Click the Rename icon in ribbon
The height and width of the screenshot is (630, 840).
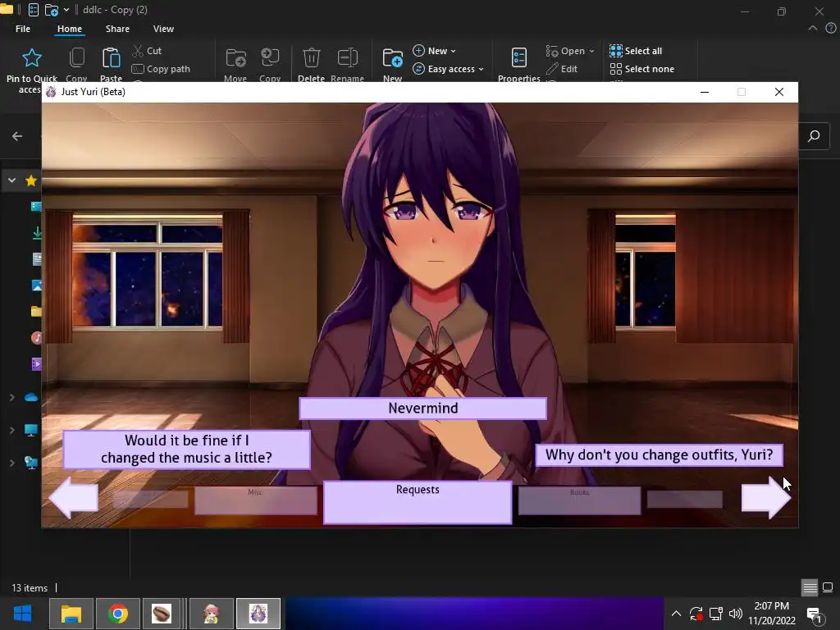347,57
